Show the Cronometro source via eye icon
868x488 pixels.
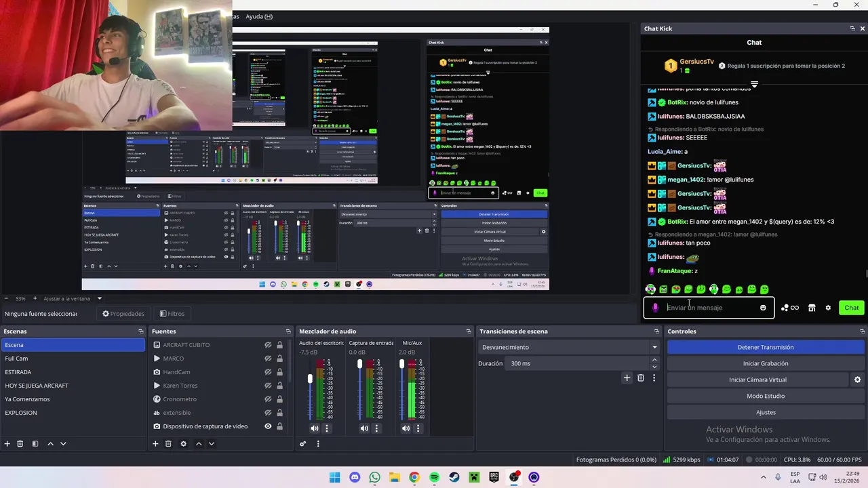tap(268, 399)
